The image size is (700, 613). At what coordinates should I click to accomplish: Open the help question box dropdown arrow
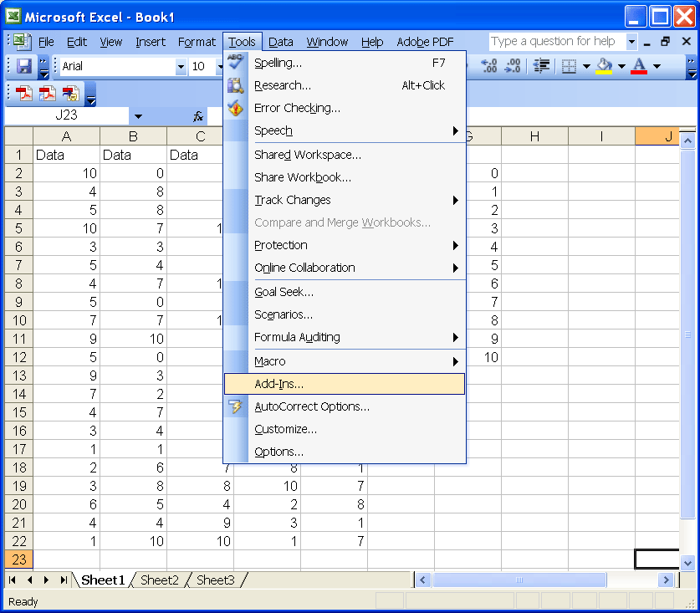pos(631,42)
